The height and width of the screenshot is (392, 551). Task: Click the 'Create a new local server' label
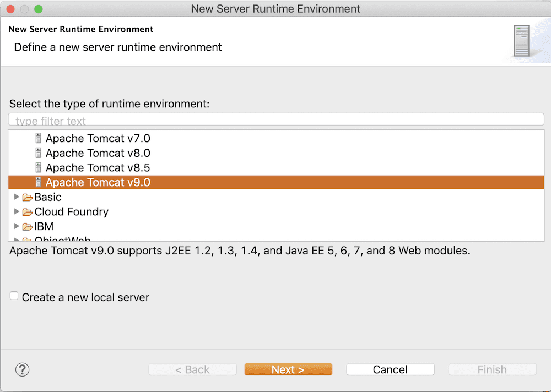click(85, 297)
